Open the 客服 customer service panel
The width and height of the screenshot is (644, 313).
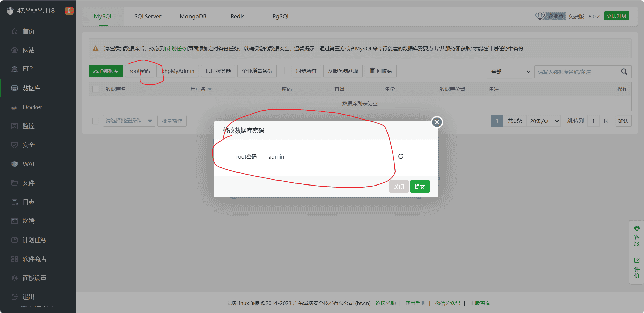pyautogui.click(x=637, y=236)
